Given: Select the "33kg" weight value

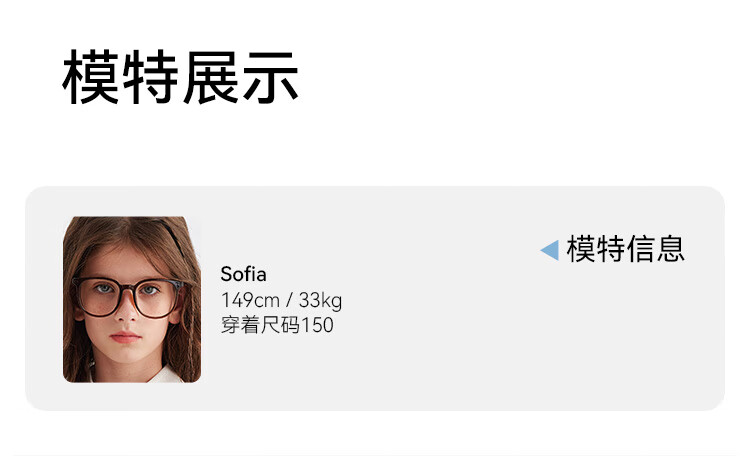Looking at the screenshot, I should pyautogui.click(x=319, y=300).
